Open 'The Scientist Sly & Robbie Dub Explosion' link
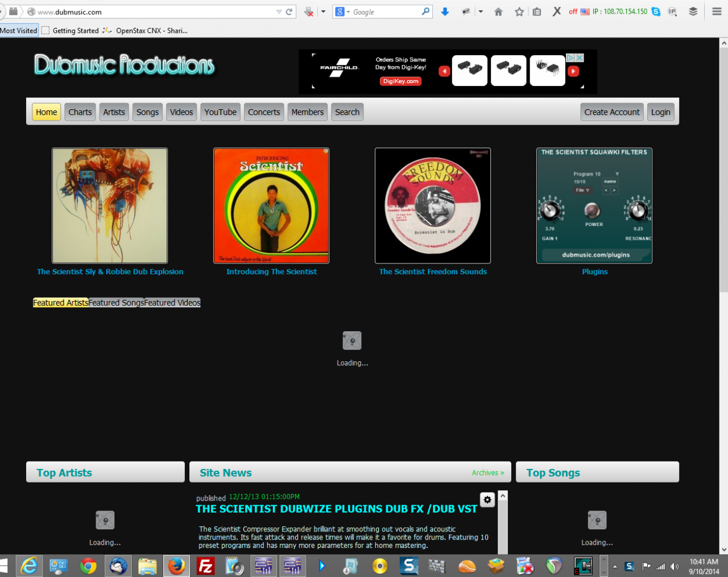This screenshot has height=577, width=728. pos(110,272)
